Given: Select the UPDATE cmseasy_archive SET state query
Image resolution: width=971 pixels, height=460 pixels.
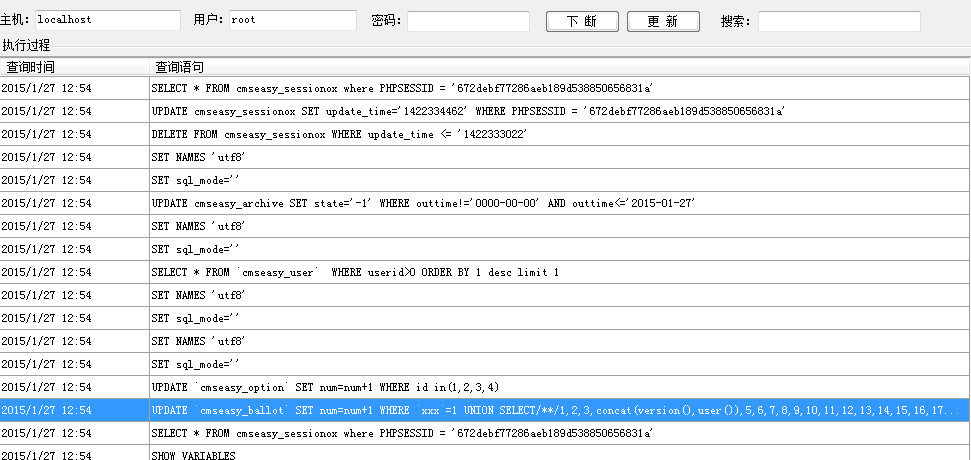Looking at the screenshot, I should (424, 203).
